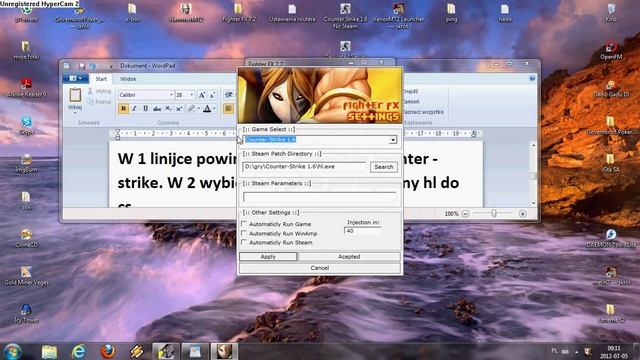This screenshot has width=640, height=360.
Task: Open Quick Access Toolbar customize arrow
Action: (x=110, y=66)
